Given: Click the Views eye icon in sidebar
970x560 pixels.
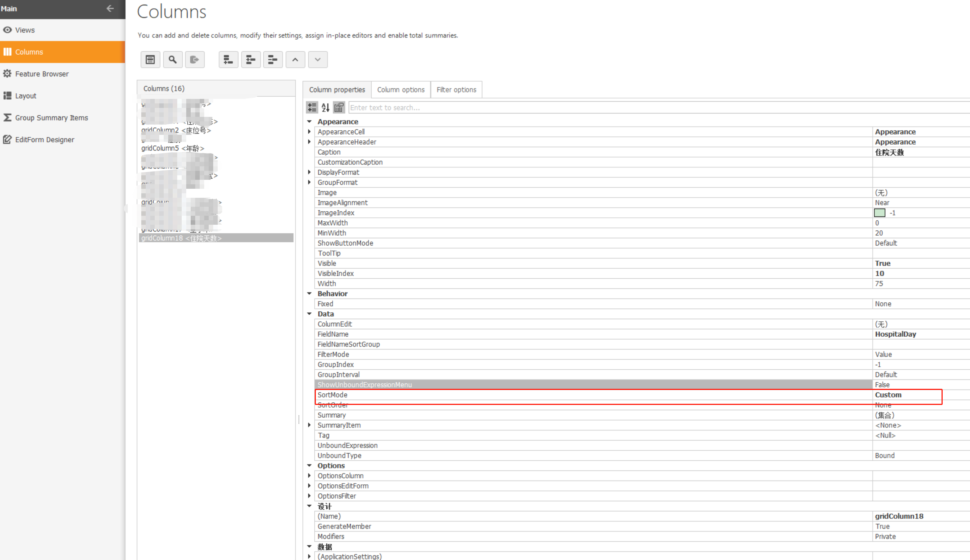Looking at the screenshot, I should point(7,30).
